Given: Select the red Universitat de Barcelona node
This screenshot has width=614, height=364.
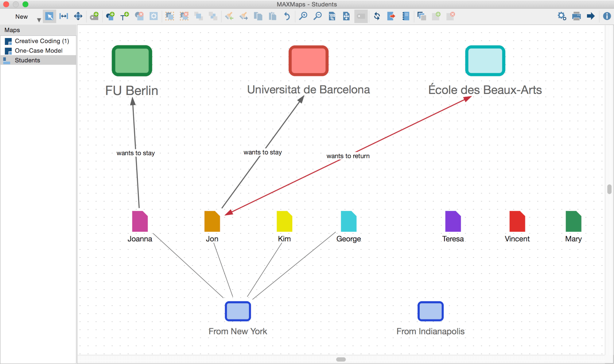Looking at the screenshot, I should pos(309,61).
